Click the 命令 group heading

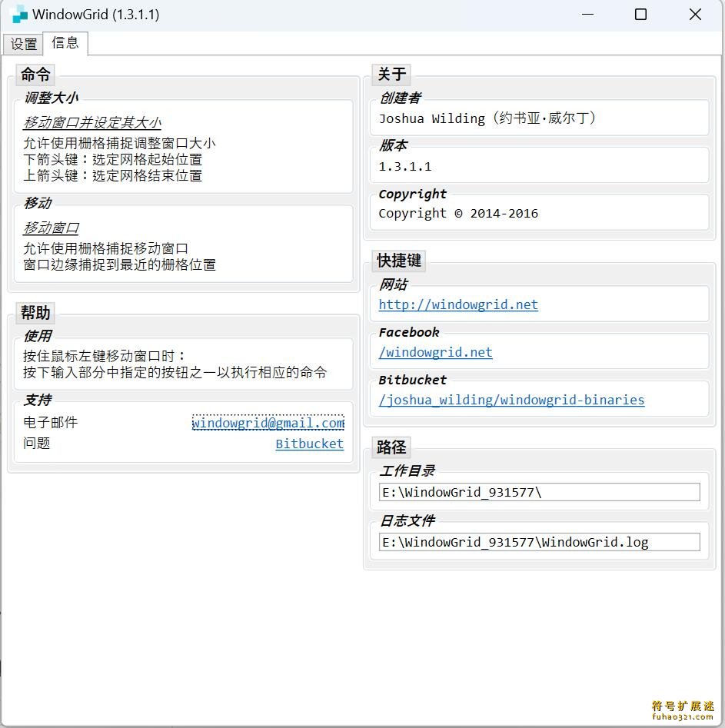[35, 75]
